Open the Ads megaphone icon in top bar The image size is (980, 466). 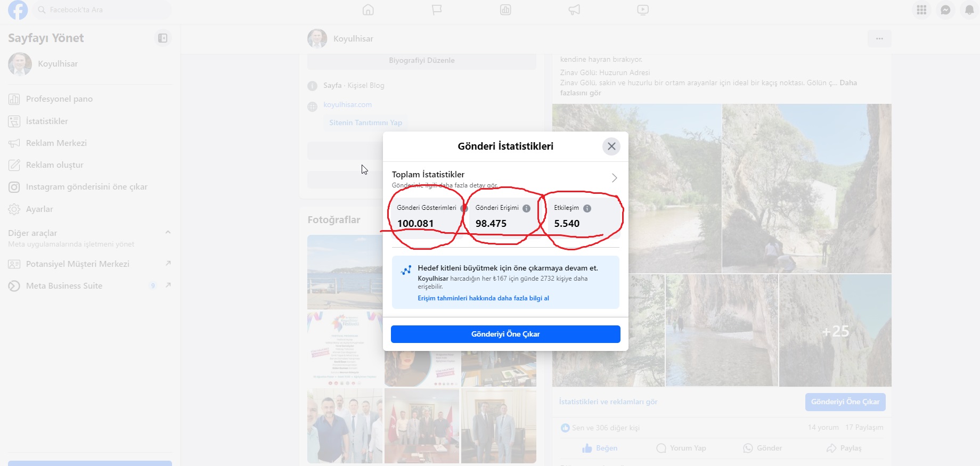[x=574, y=10]
